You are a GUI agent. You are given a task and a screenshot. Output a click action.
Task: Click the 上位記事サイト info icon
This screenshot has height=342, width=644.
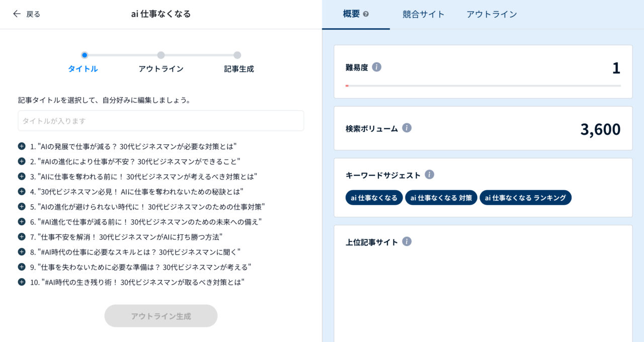[x=406, y=241]
